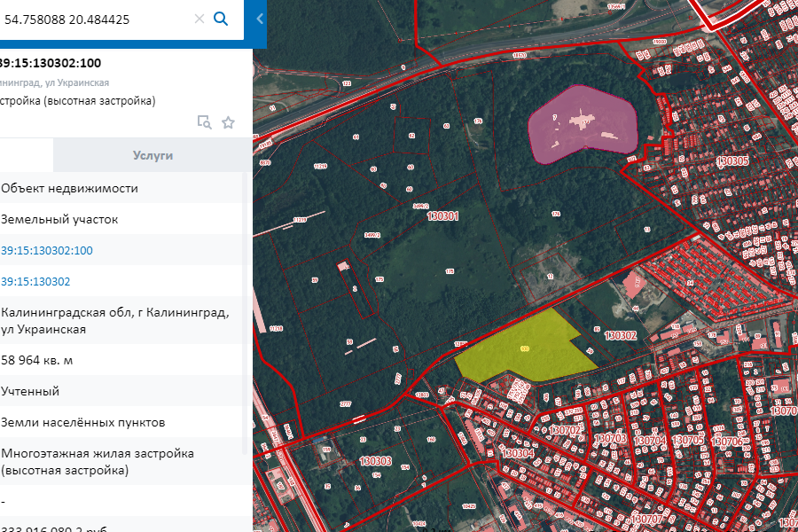Click the 130303 quarter label on the map
Image resolution: width=798 pixels, height=532 pixels.
click(x=376, y=461)
